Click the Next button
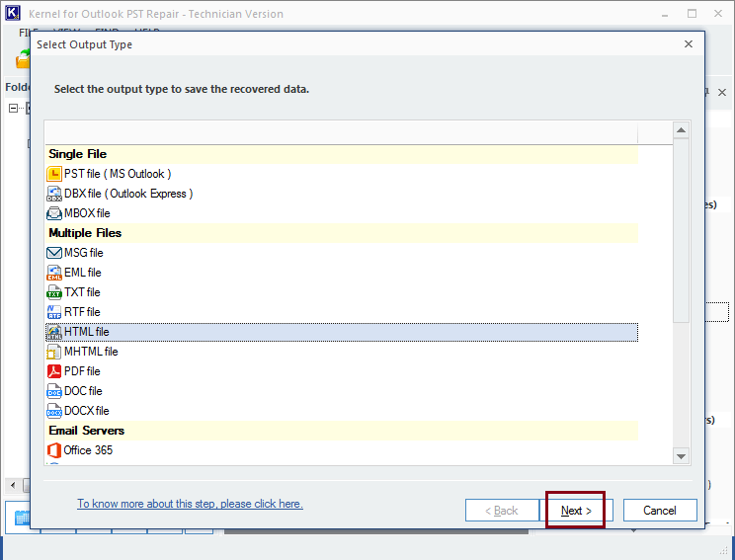735x560 pixels. (576, 511)
